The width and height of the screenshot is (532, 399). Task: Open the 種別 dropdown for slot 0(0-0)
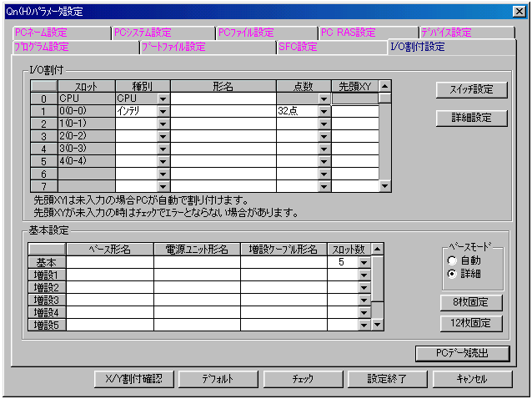point(163,111)
